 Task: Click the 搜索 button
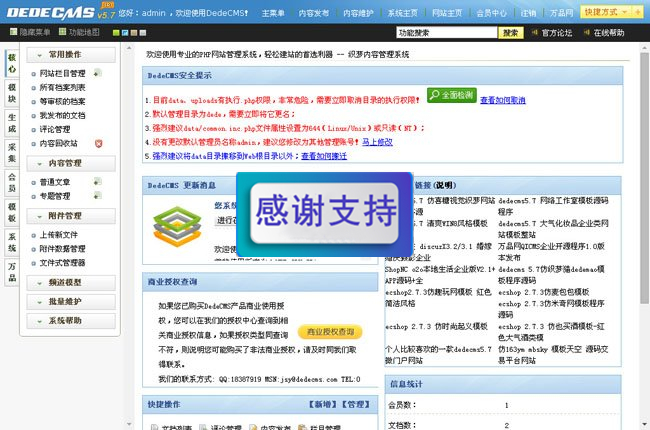click(511, 33)
